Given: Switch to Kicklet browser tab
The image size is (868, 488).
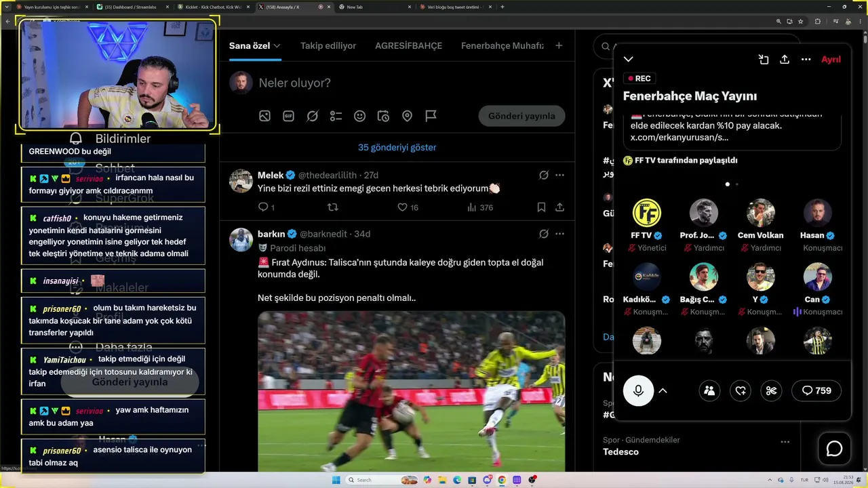Looking at the screenshot, I should click(x=214, y=7).
